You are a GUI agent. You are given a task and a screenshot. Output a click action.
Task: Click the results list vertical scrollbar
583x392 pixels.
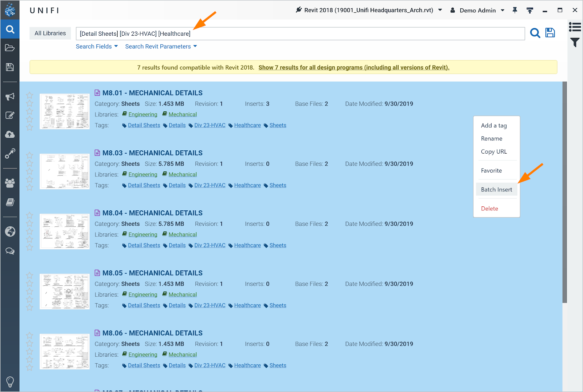click(564, 192)
